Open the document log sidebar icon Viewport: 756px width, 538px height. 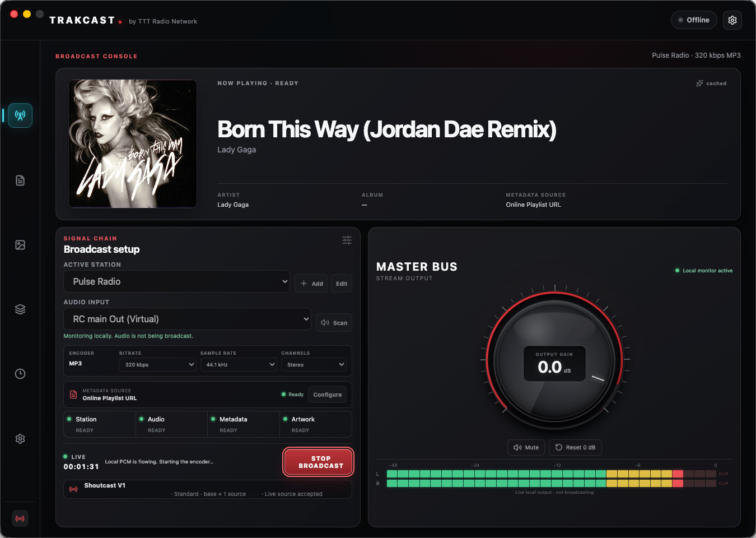pyautogui.click(x=20, y=180)
